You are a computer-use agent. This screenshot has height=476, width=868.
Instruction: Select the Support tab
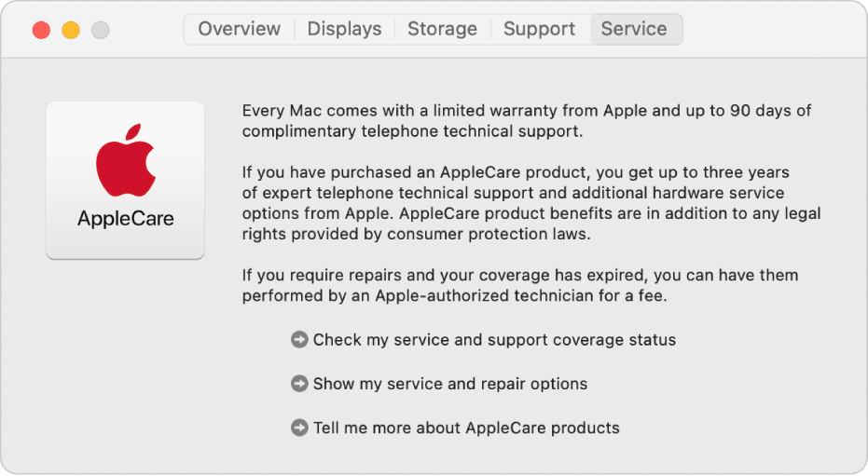[x=539, y=29]
